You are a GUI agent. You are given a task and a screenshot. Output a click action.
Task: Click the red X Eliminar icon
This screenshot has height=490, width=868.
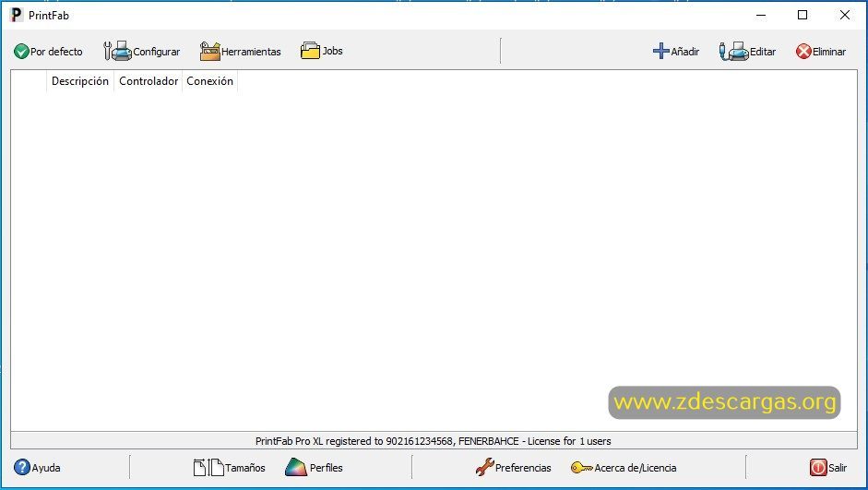(x=803, y=52)
